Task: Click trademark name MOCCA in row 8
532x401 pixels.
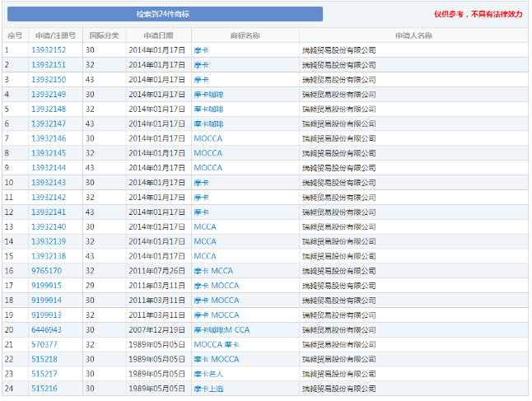Action: 208,153
